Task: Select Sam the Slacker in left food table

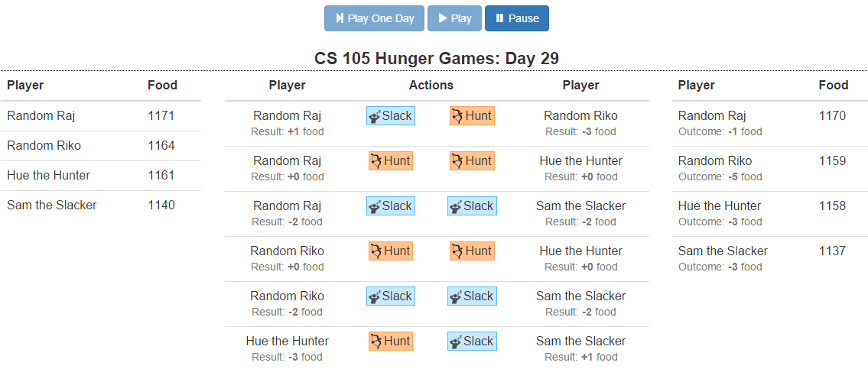Action: (x=52, y=205)
